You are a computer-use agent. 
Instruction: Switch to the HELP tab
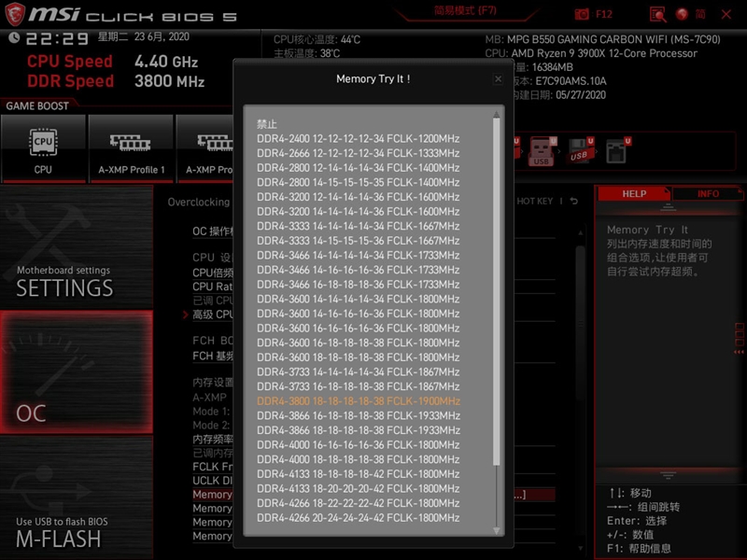pos(634,193)
